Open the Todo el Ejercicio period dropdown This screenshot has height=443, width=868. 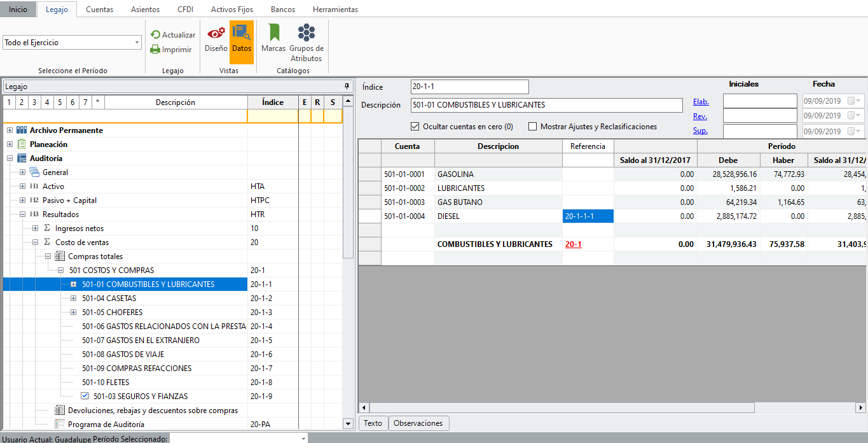click(137, 43)
